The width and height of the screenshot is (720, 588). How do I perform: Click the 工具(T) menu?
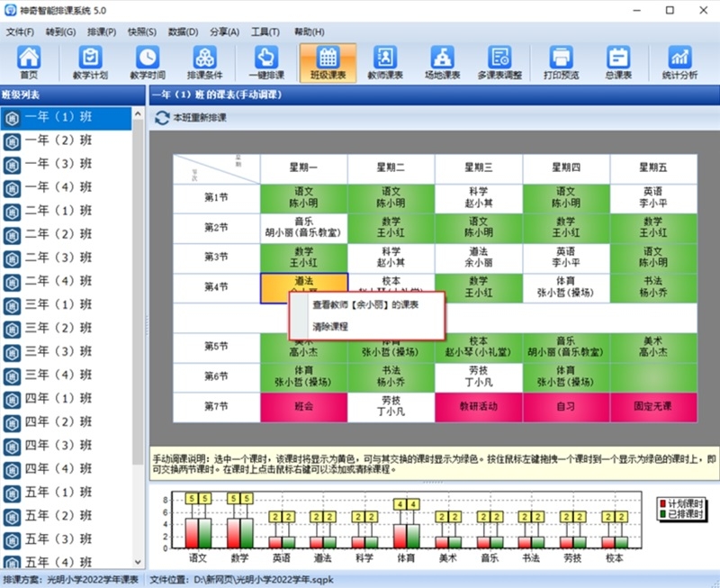pos(265,32)
